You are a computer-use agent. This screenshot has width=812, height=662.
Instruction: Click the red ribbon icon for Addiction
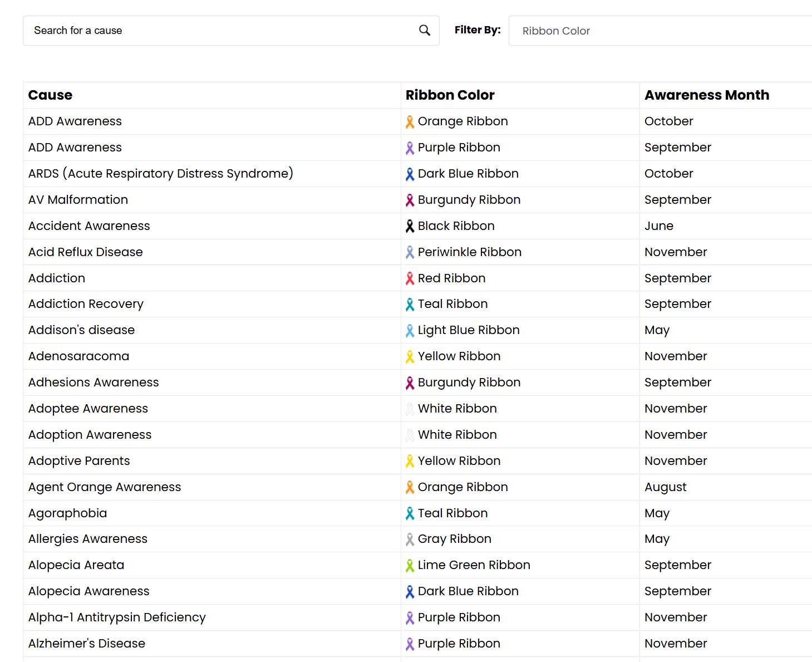[x=410, y=278]
